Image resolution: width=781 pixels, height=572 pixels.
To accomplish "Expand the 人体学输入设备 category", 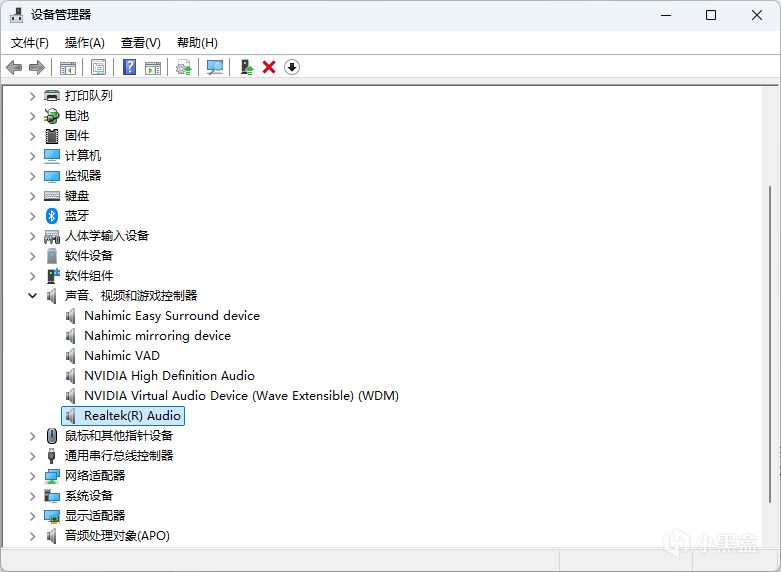I will pos(32,236).
